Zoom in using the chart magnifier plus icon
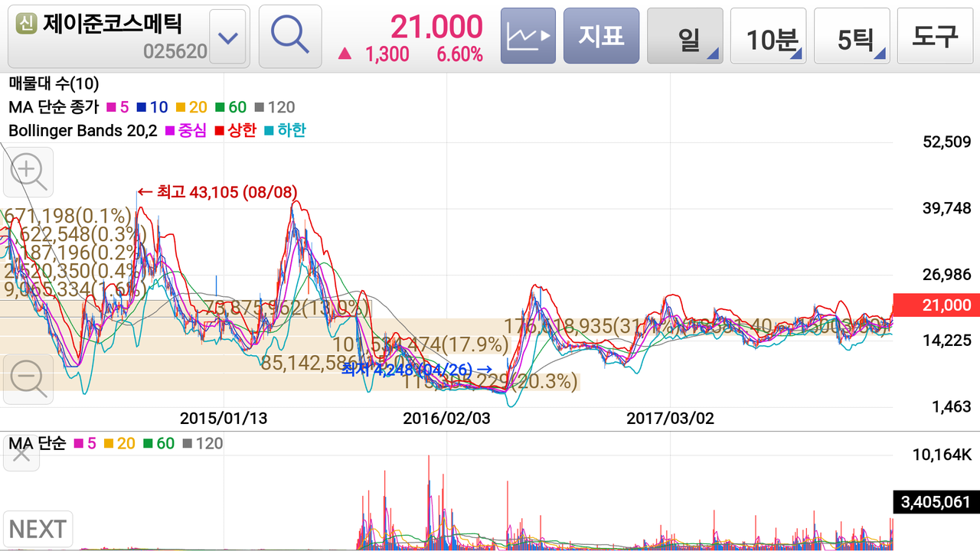Viewport: 980px width, 551px height. point(28,171)
